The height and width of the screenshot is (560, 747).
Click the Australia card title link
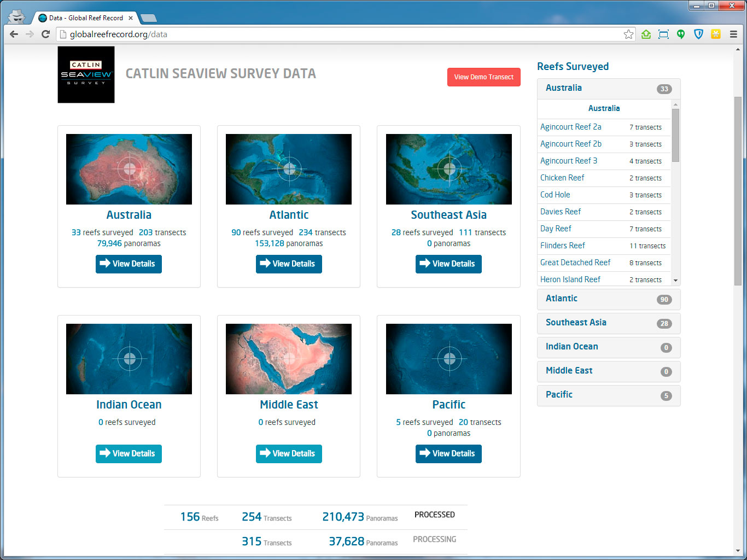click(129, 215)
